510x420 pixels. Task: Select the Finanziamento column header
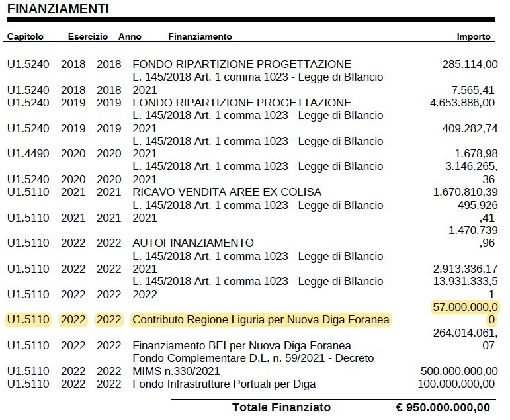200,37
